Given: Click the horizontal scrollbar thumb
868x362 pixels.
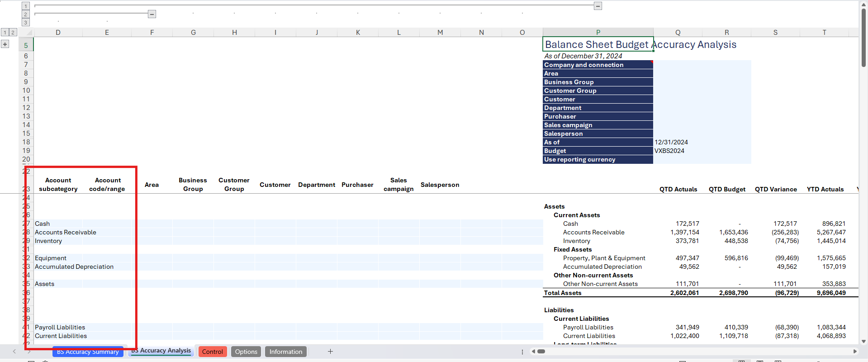Looking at the screenshot, I should tap(541, 351).
